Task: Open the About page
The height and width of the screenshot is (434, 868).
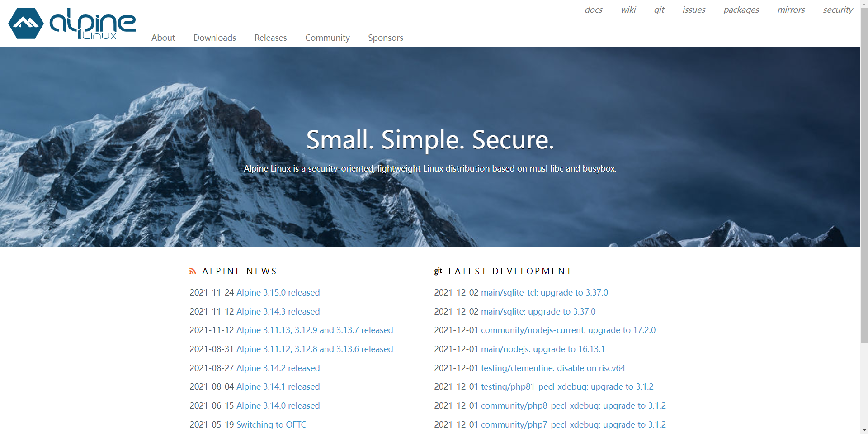Action: pyautogui.click(x=163, y=38)
